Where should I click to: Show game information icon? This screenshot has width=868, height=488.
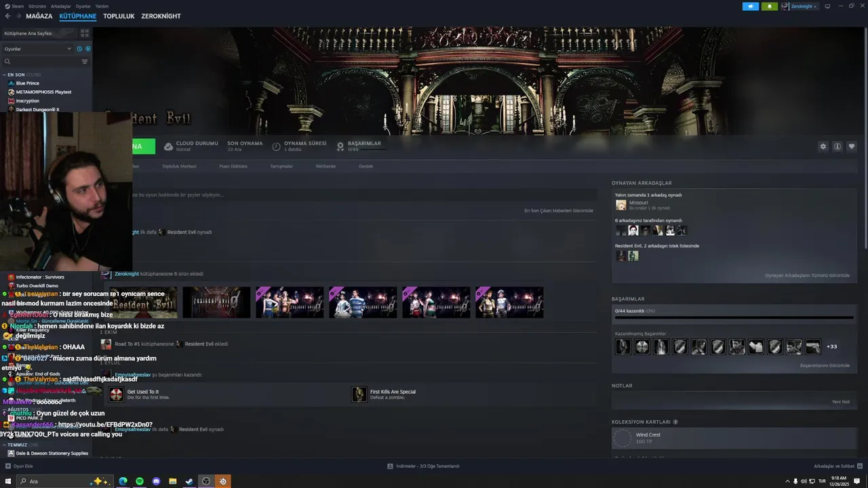coord(837,146)
